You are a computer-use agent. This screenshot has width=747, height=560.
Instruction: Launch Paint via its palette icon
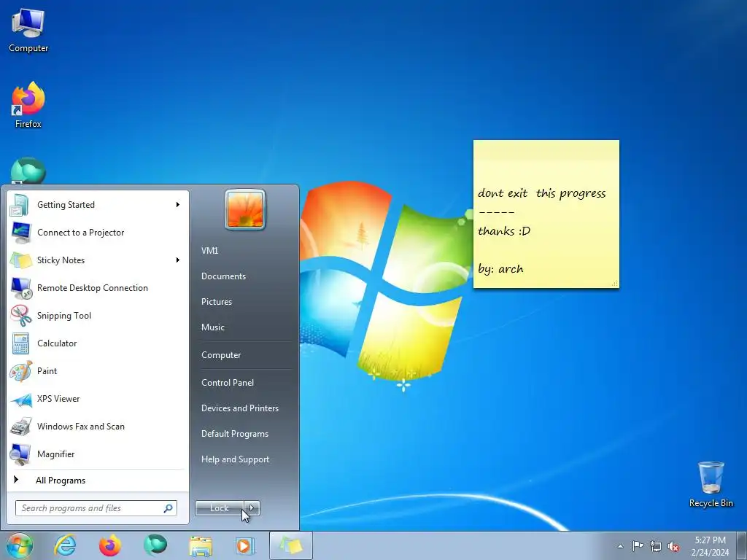point(20,371)
